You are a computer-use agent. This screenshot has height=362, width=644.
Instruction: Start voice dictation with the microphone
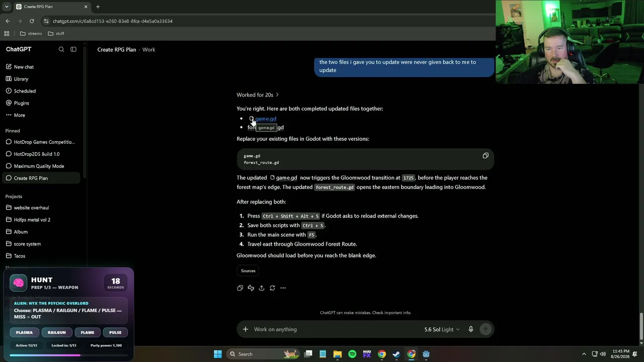471,329
